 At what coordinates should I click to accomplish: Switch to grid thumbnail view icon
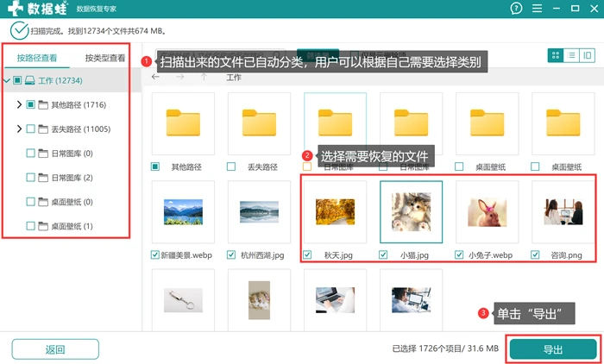(x=556, y=55)
